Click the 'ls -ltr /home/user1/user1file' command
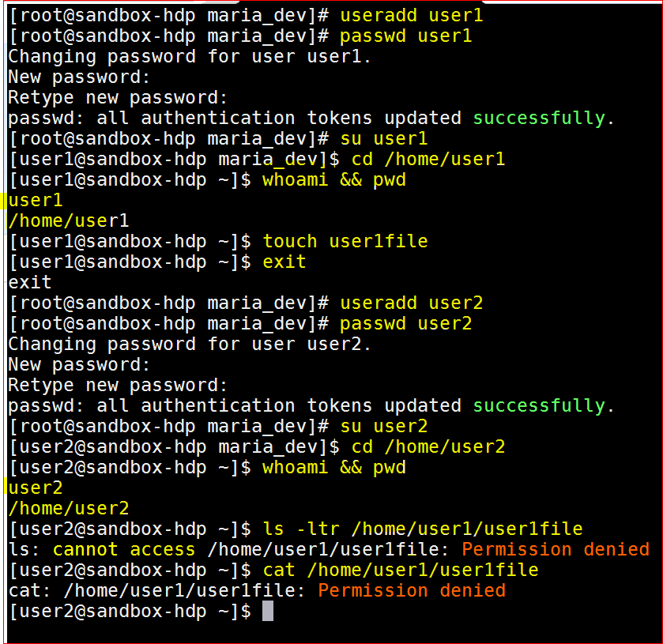This screenshot has width=663, height=644. (x=423, y=529)
